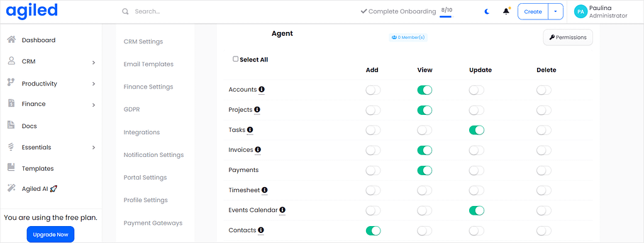Expand the Productivity sidebar chevron
The width and height of the screenshot is (644, 243).
pyautogui.click(x=94, y=84)
